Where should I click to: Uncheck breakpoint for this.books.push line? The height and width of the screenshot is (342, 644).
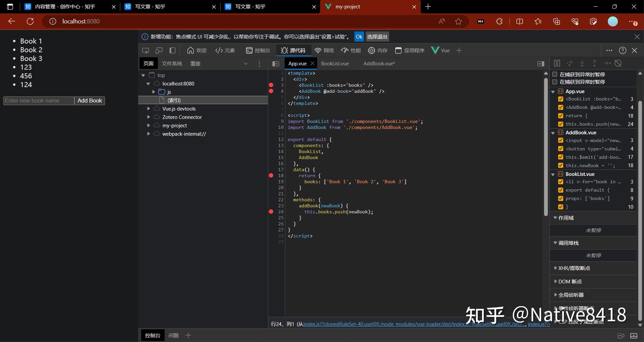tap(561, 124)
